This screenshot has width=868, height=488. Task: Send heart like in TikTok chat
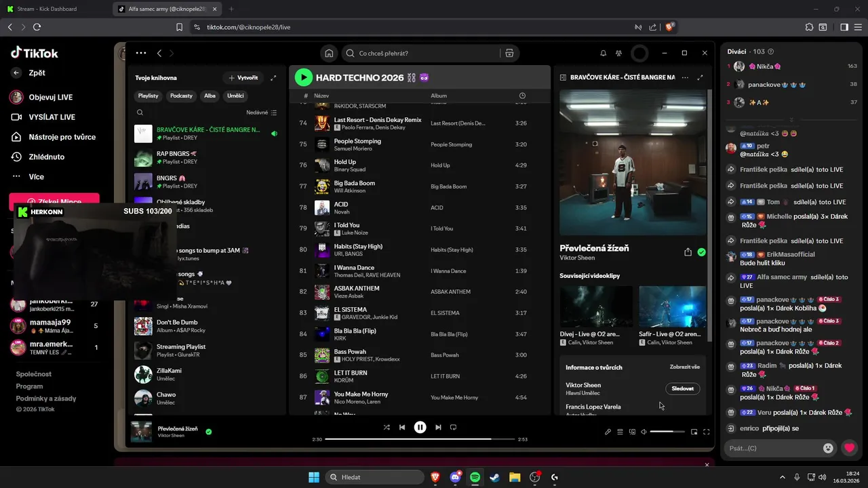849,448
